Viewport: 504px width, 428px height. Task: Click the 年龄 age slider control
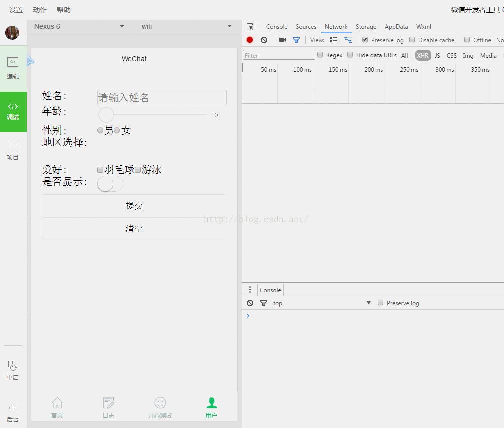click(x=105, y=115)
